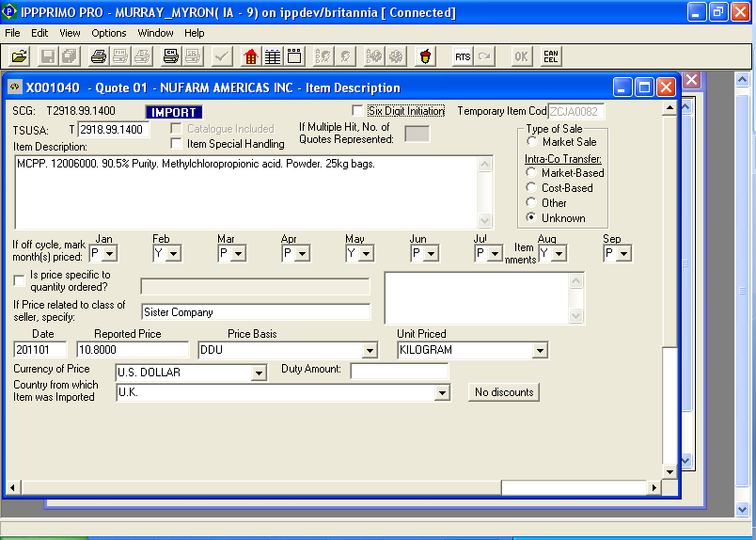Click the IMPORT label button
This screenshot has height=540, width=756.
click(174, 112)
